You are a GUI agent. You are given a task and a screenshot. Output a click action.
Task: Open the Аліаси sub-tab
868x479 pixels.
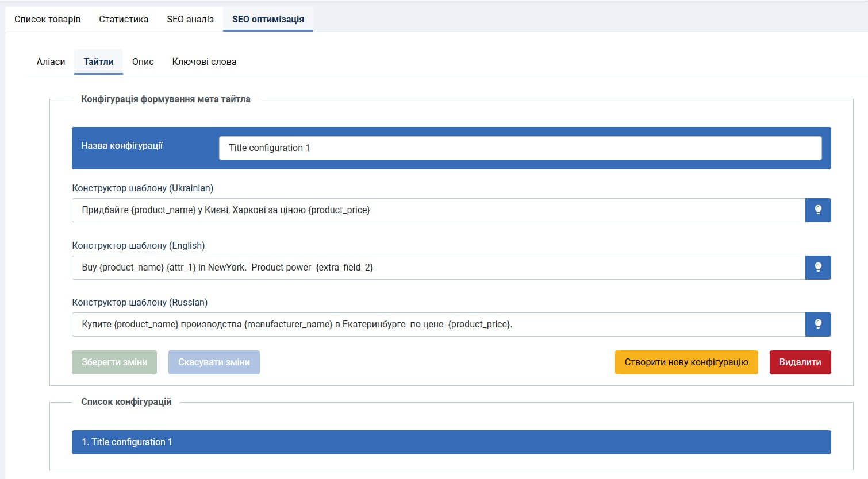[51, 61]
